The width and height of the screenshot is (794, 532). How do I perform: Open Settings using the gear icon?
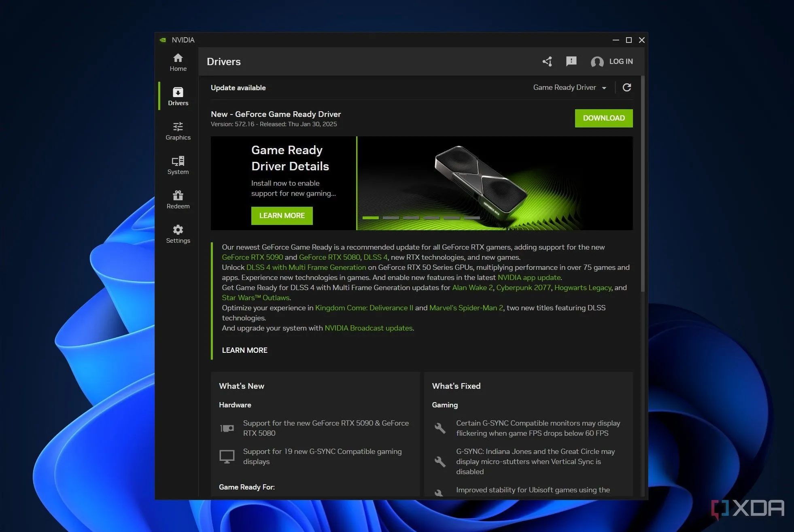178,234
